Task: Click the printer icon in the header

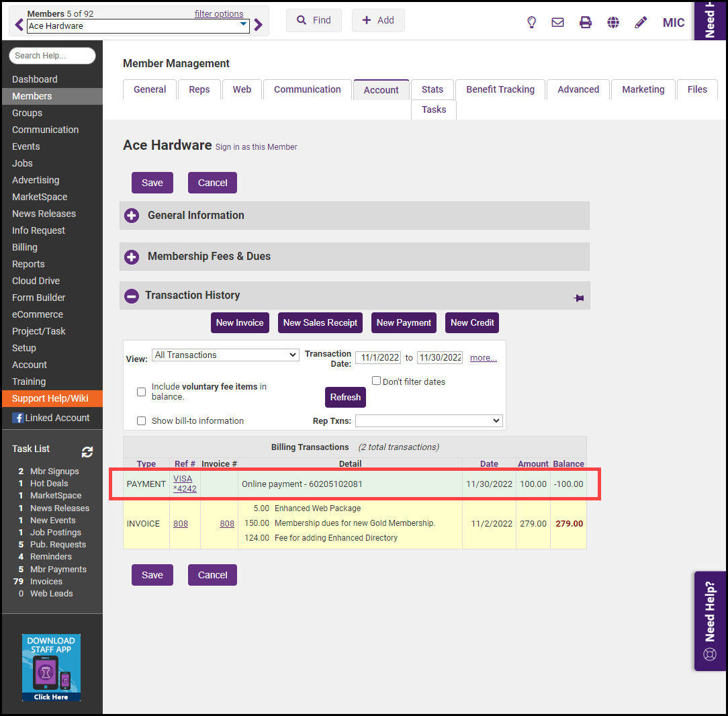Action: click(586, 22)
